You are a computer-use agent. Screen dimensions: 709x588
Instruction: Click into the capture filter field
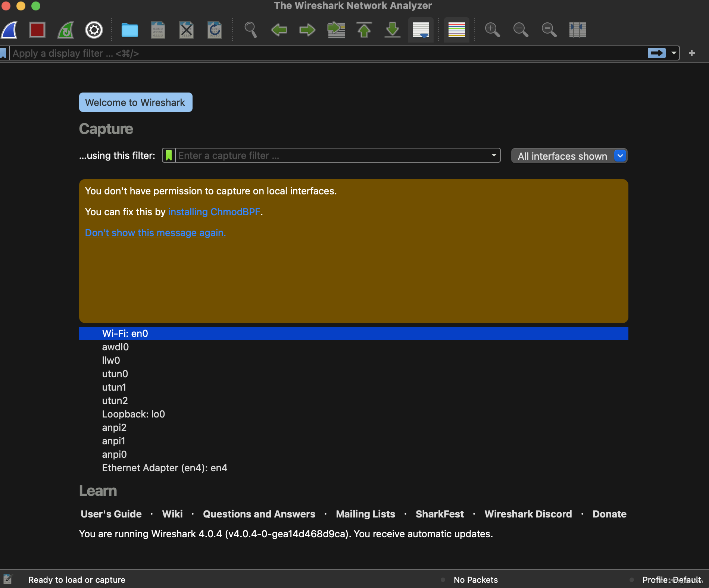(x=332, y=155)
